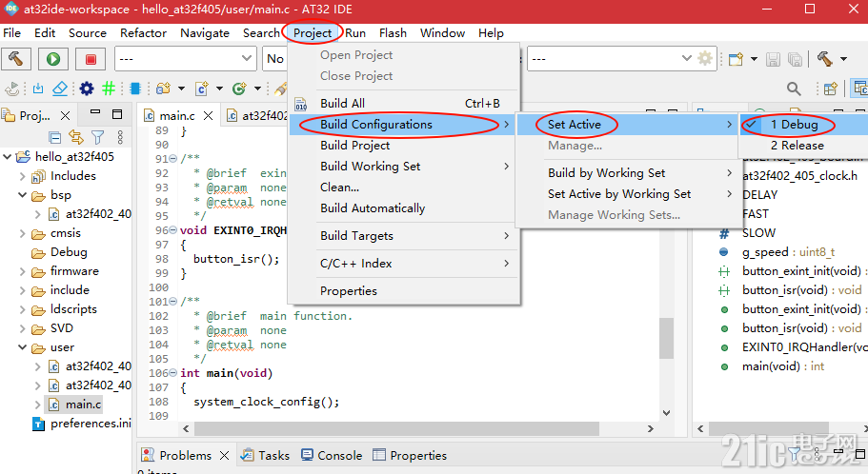Click the new class green C icon
Viewport: 868px width, 474px height.
239,89
